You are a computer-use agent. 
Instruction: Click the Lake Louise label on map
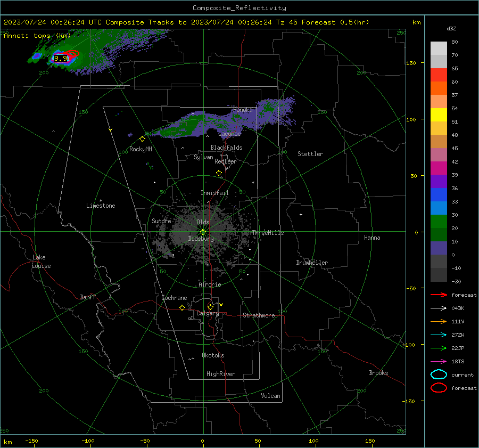[x=41, y=262]
